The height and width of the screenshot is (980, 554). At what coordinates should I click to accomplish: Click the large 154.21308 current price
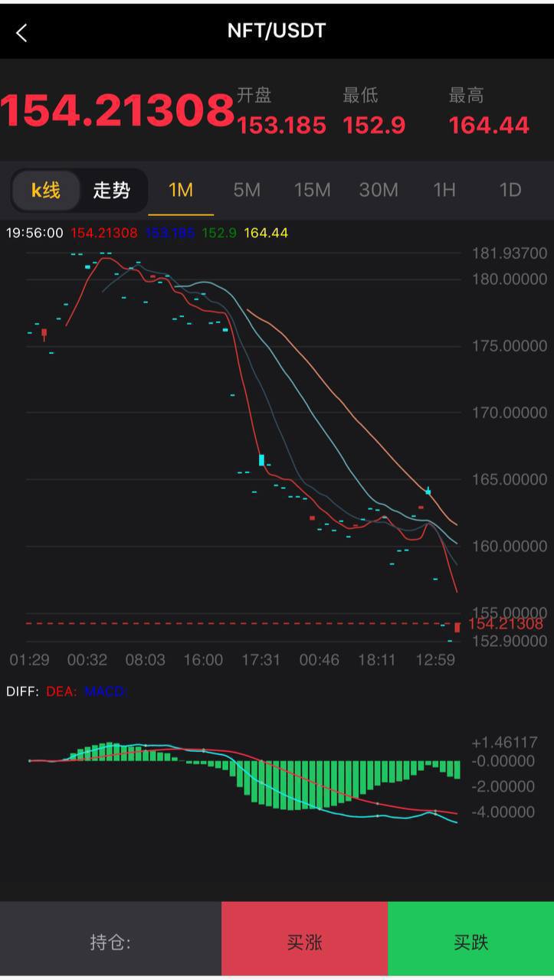[117, 111]
